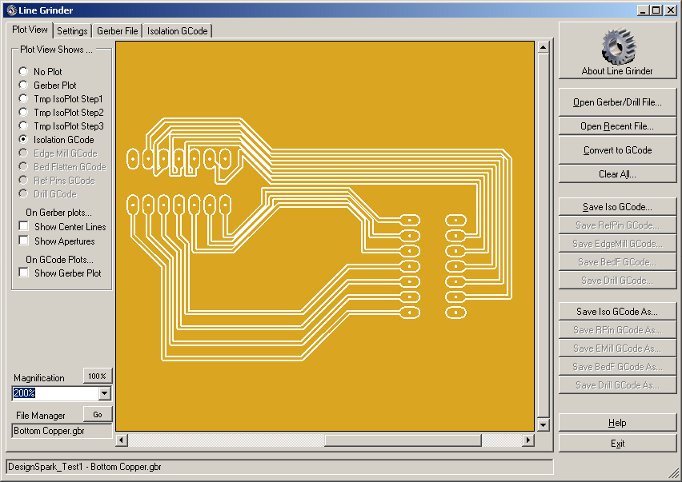This screenshot has height=482, width=682.
Task: Check the Show Gerber Plot option
Action: [x=24, y=273]
